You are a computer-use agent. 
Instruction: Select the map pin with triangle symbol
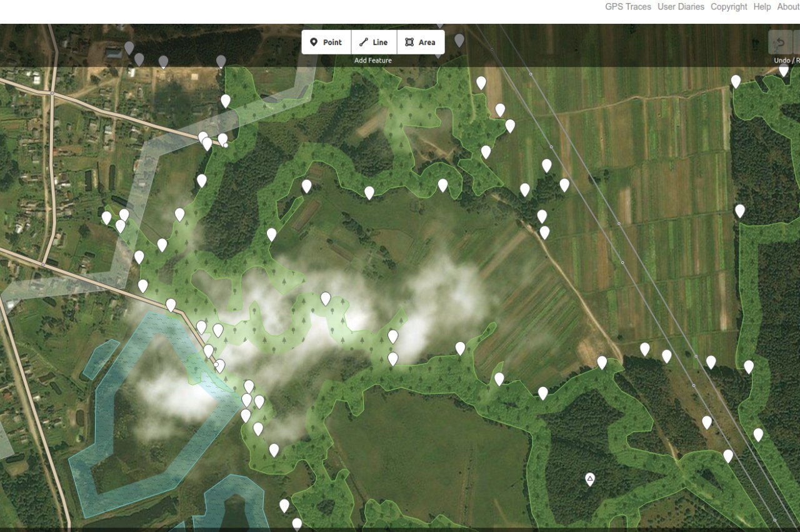[x=589, y=479]
